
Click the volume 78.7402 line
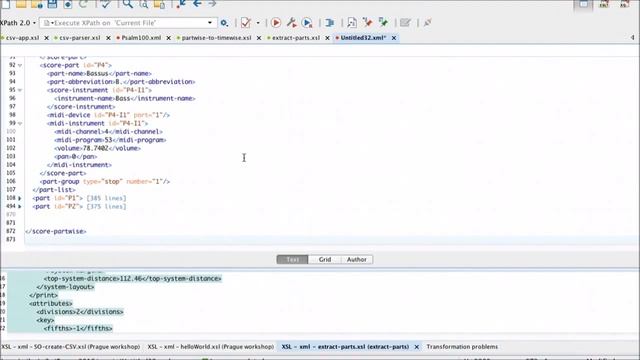pyautogui.click(x=98, y=148)
